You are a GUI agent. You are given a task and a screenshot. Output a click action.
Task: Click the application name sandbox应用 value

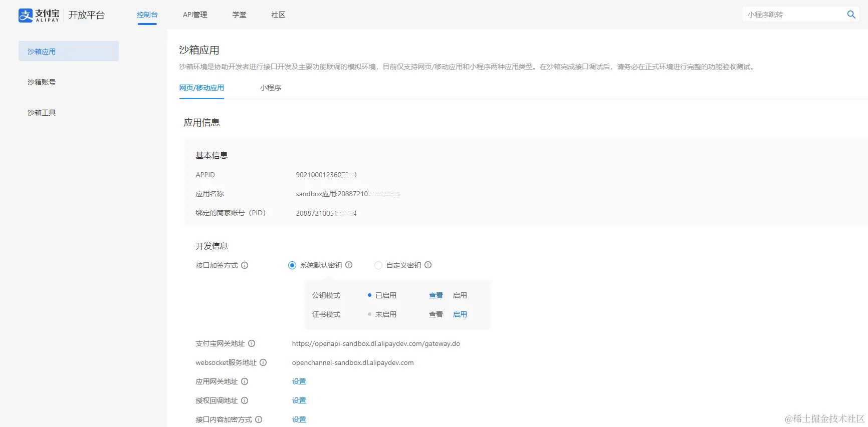pos(348,194)
